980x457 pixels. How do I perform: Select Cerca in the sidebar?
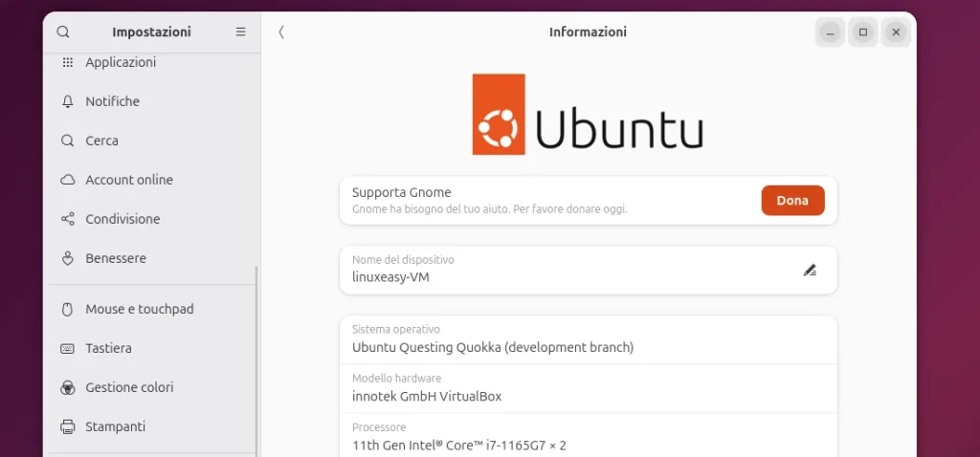coord(102,141)
